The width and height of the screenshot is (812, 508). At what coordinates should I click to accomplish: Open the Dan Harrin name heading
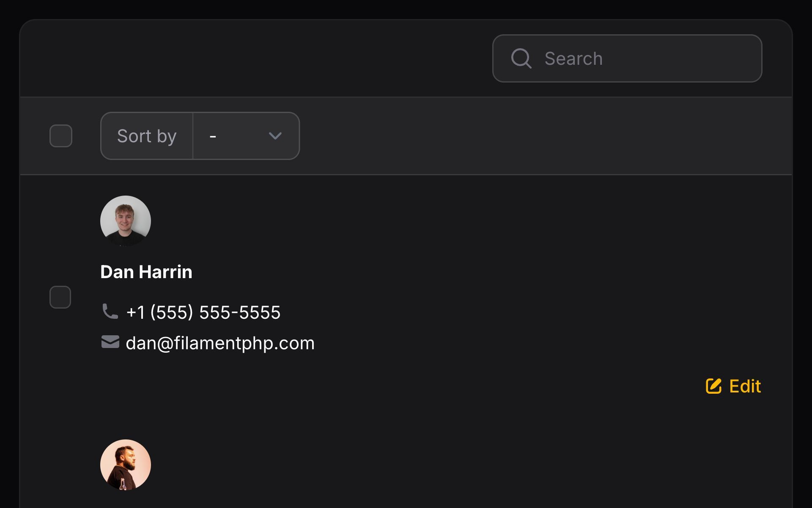(146, 272)
